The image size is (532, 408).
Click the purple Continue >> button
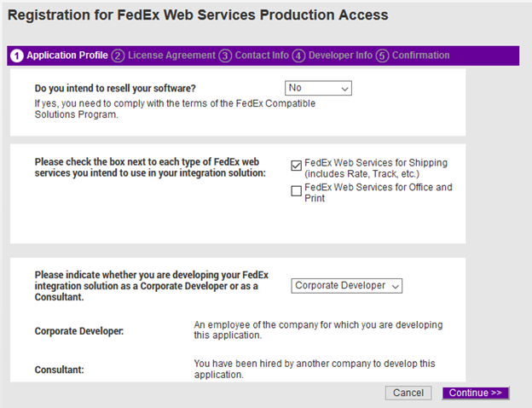[476, 393]
